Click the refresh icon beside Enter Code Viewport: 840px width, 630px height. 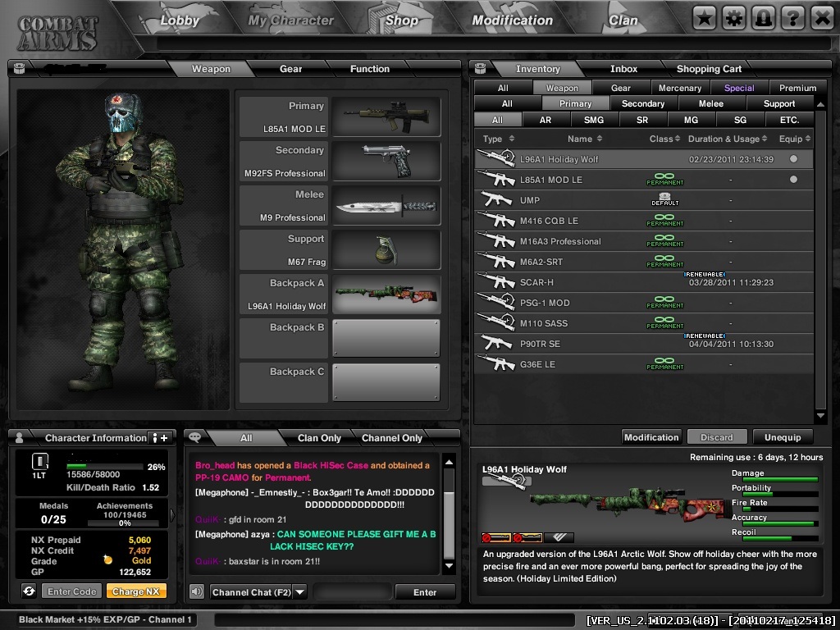tap(29, 591)
